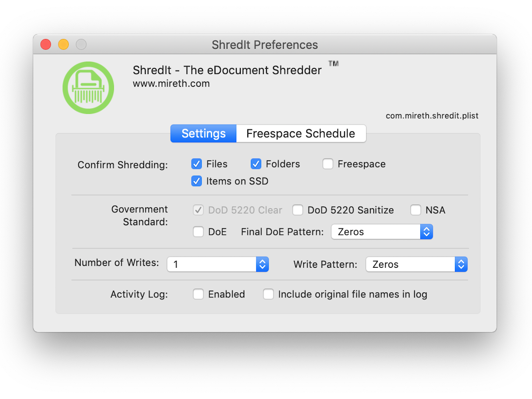Check Include original file names in log
This screenshot has height=399, width=532.
[x=269, y=294]
